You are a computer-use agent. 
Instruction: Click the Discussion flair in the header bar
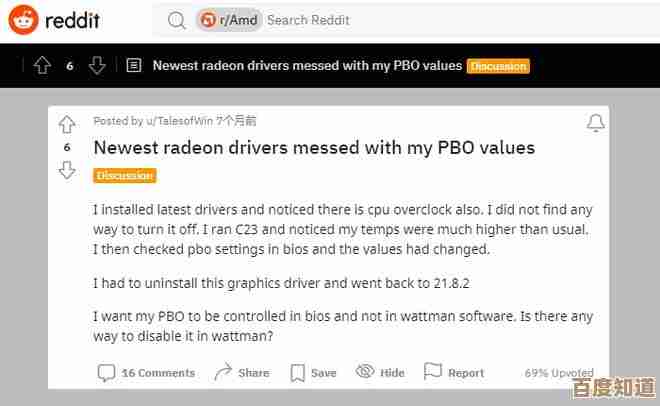click(x=497, y=66)
